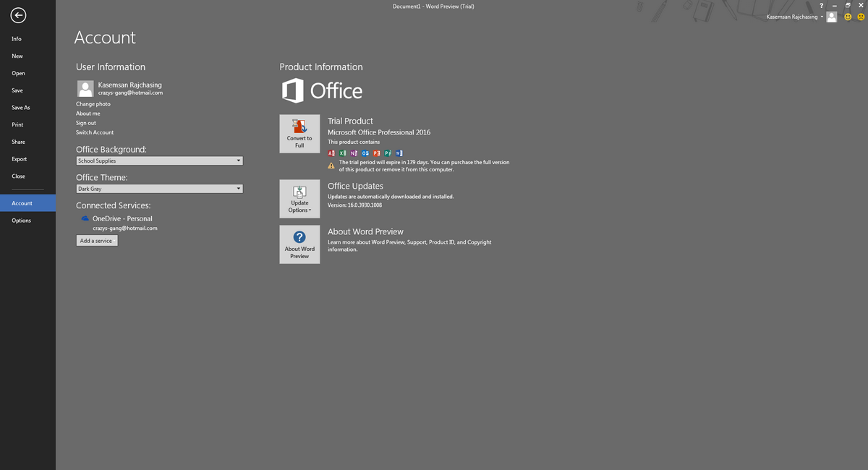Click the Product Information heading
This screenshot has height=470, width=868.
point(321,67)
